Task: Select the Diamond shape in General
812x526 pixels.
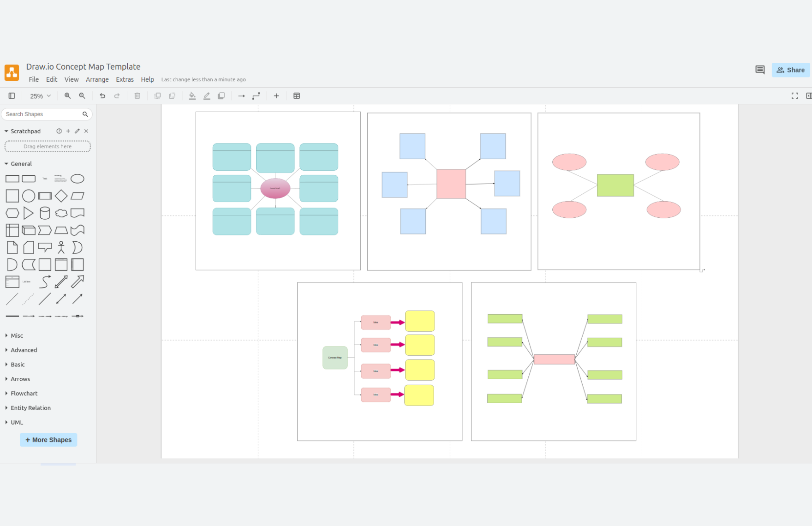Action: [61, 196]
